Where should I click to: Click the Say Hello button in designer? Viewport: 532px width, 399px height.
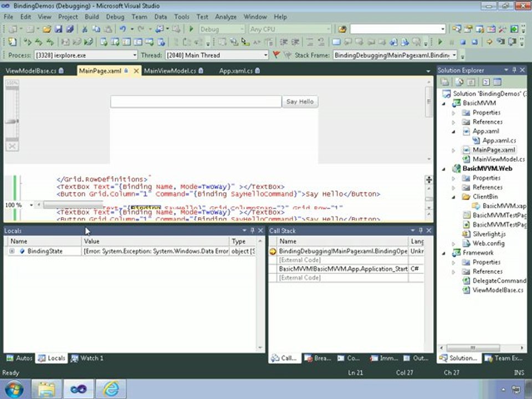pyautogui.click(x=300, y=102)
